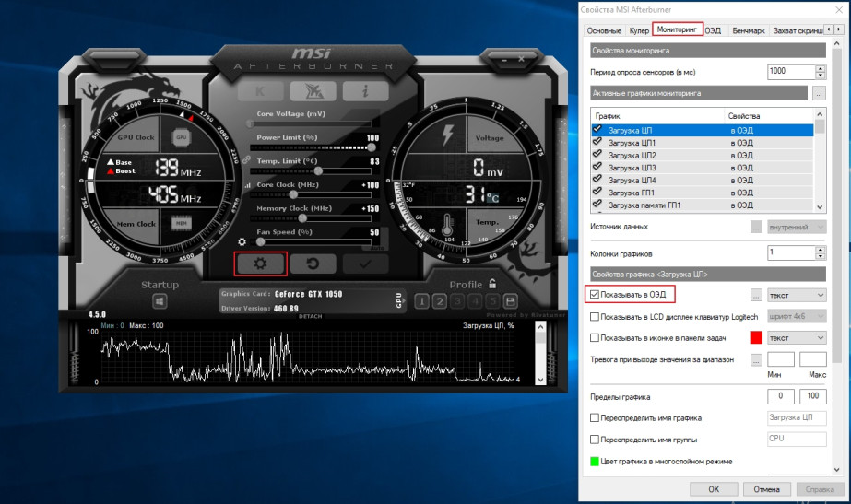Click the OK button
Image resolution: width=851 pixels, height=504 pixels.
pos(714,489)
